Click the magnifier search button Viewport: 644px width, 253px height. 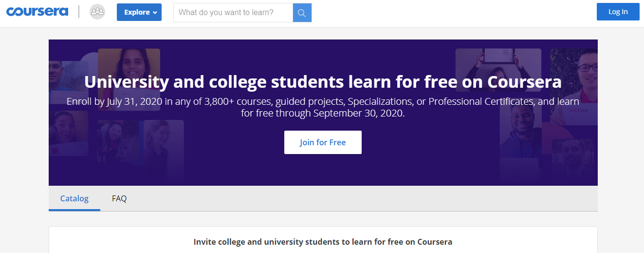pyautogui.click(x=302, y=13)
